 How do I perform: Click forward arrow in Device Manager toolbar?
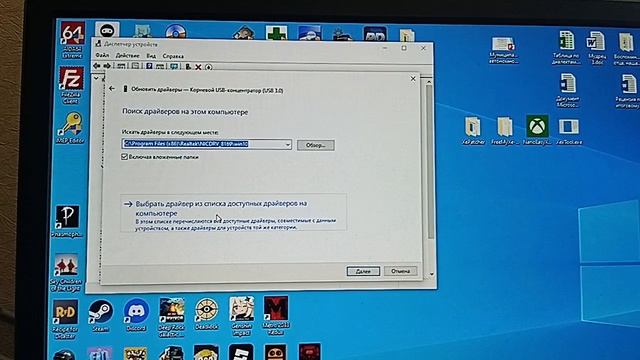(107, 66)
